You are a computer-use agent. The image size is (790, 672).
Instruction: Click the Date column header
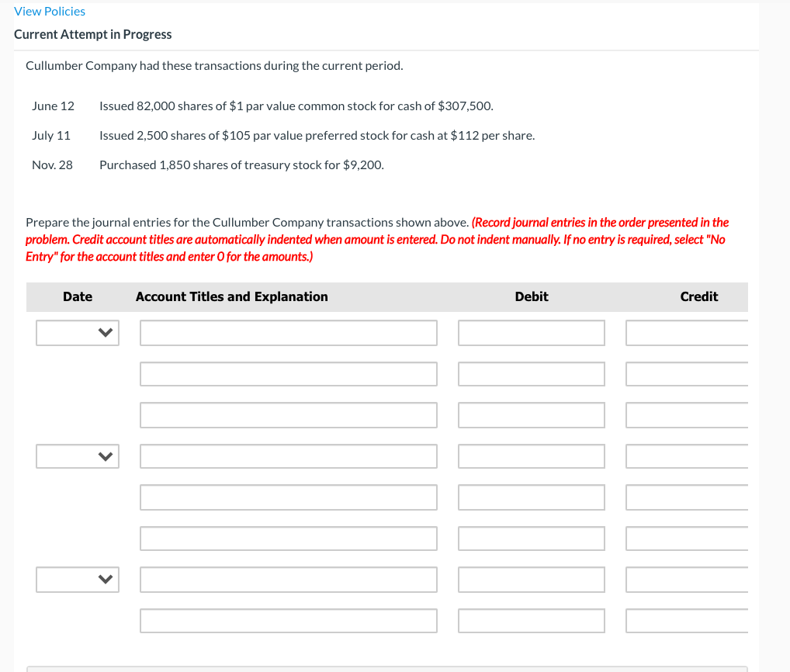click(x=78, y=296)
